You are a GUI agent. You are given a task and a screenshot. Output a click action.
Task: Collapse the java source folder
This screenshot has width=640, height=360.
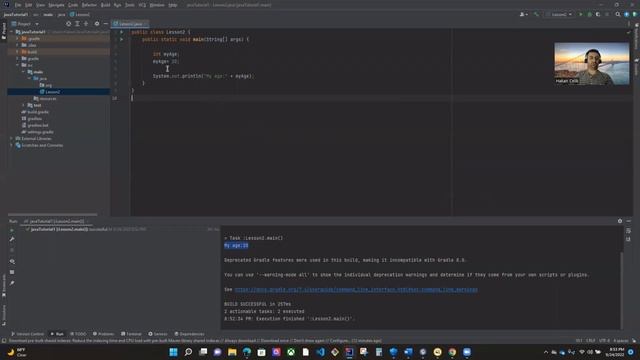(29, 78)
